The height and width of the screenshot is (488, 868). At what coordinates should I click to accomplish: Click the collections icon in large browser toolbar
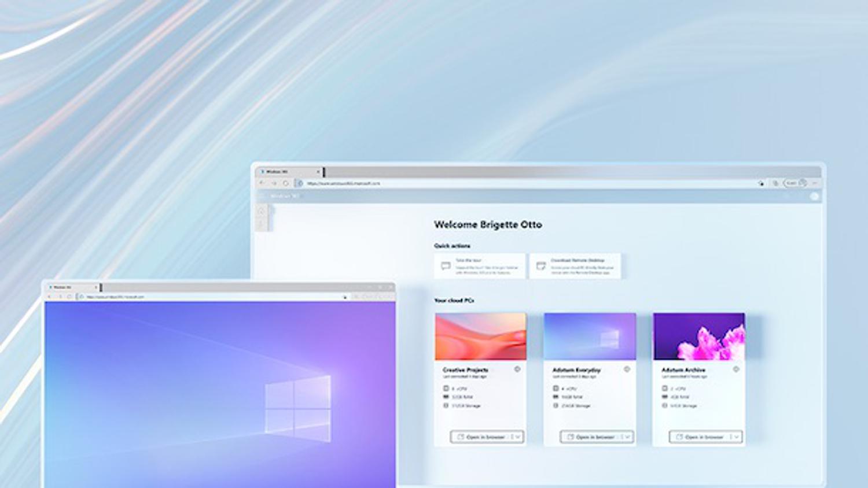[x=775, y=183]
